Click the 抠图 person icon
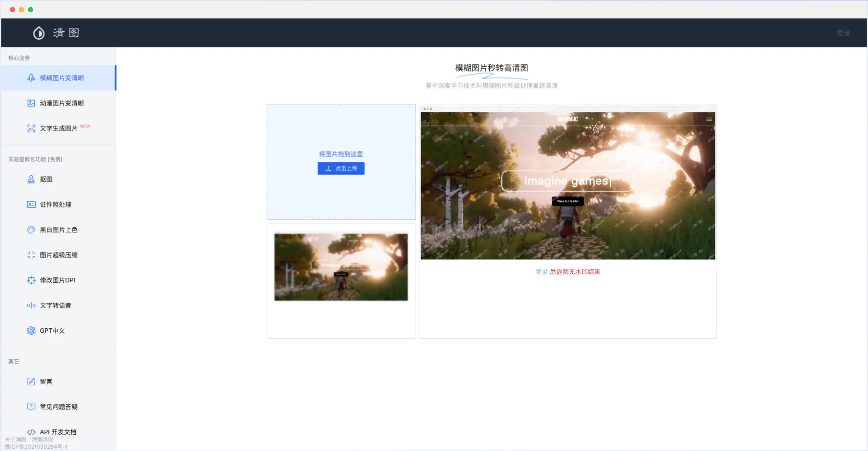This screenshot has height=451, width=868. [x=31, y=179]
